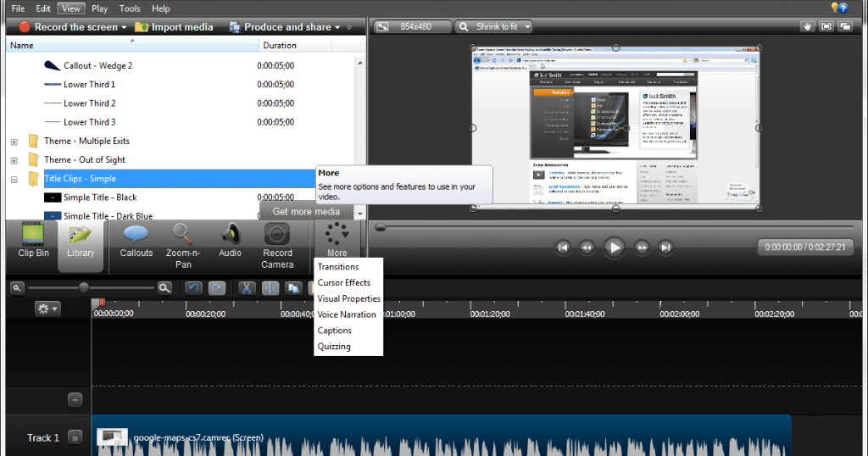The height and width of the screenshot is (456, 868).
Task: Toggle the Track 1 lock
Action: tap(75, 437)
